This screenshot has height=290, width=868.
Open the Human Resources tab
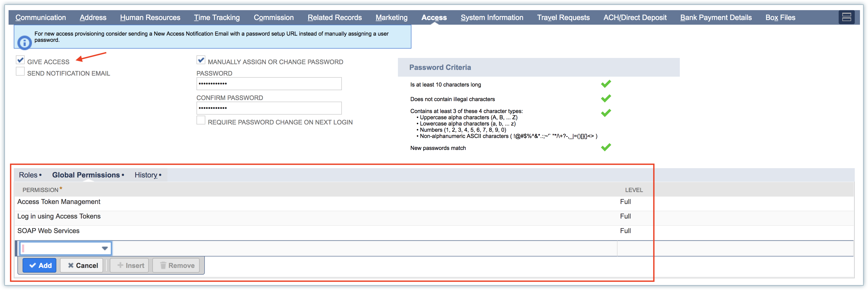[x=150, y=17]
